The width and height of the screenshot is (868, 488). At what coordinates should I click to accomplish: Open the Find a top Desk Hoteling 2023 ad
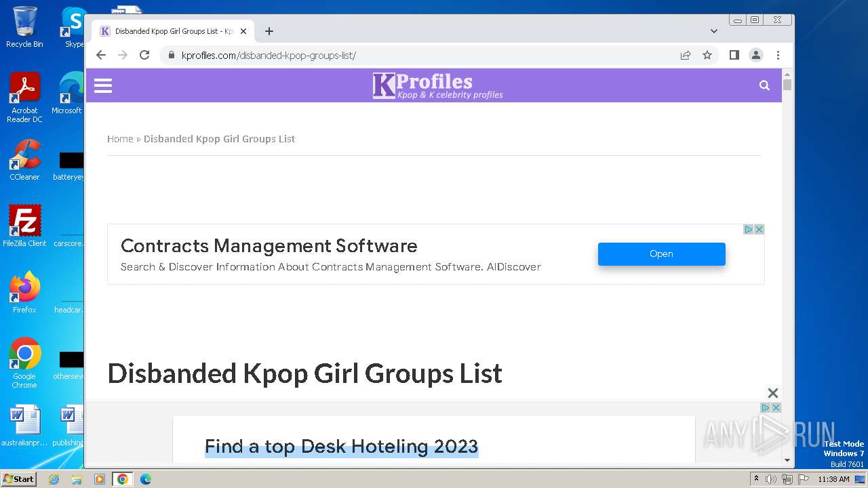click(x=342, y=447)
